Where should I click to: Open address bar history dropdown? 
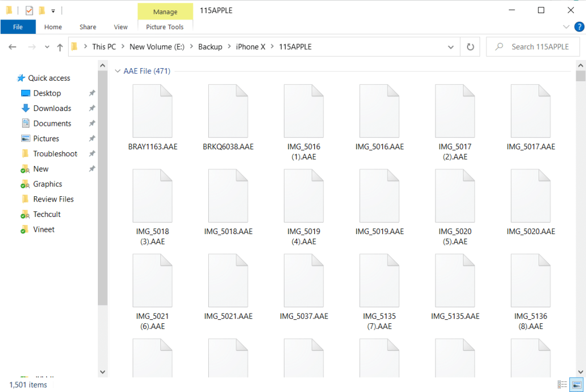click(452, 47)
